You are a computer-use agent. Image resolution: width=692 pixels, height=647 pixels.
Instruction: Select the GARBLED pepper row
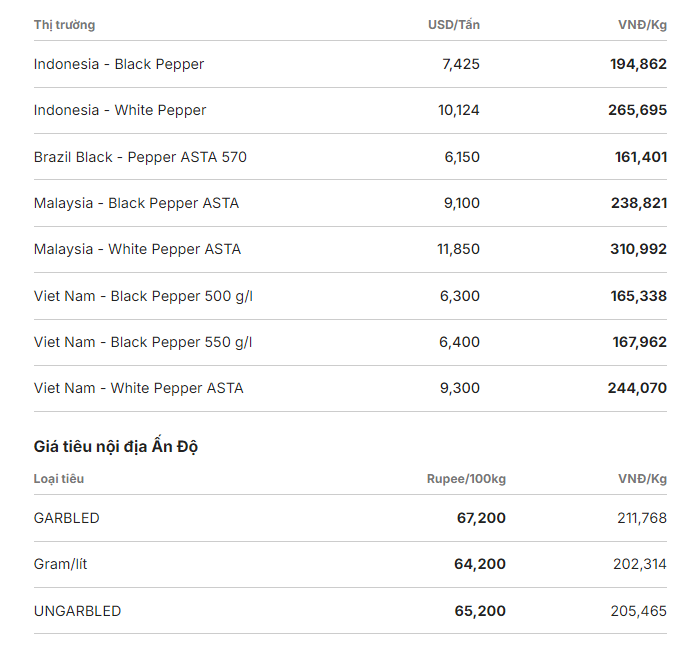click(350, 518)
